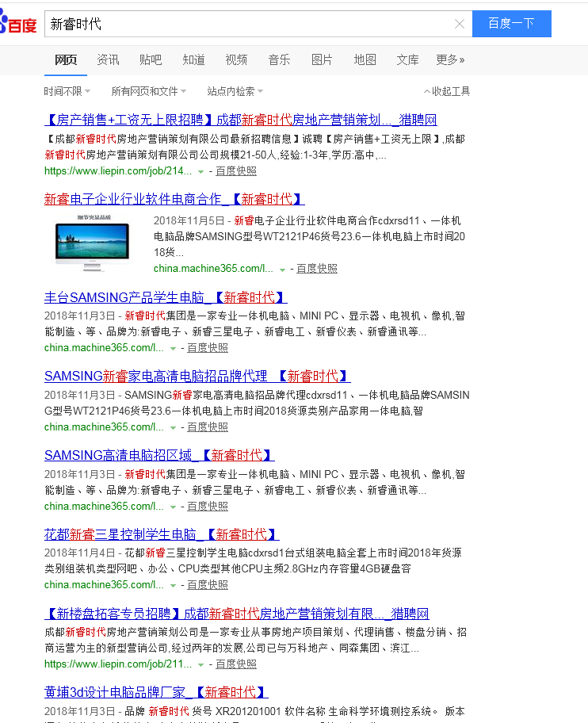This screenshot has width=588, height=723.
Task: Expand arrow beside SAMSING新睿家电 result URL
Action: pyautogui.click(x=173, y=428)
